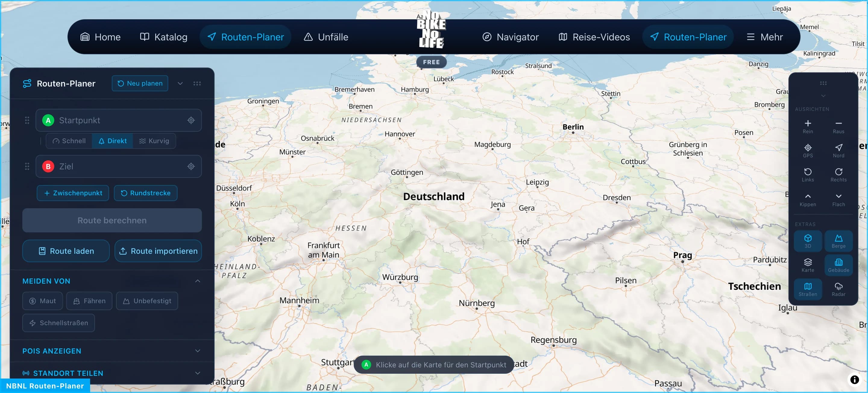Activate the Berge terrain icon
This screenshot has width=868, height=393.
click(839, 241)
